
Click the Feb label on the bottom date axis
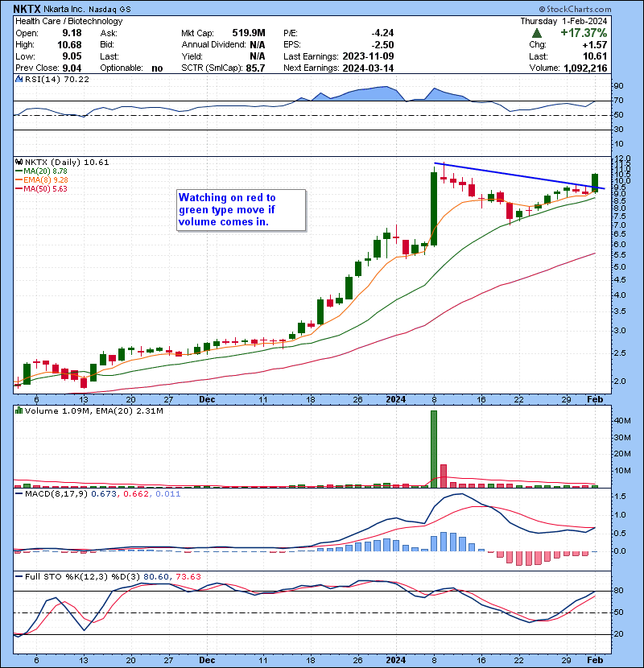[595, 660]
